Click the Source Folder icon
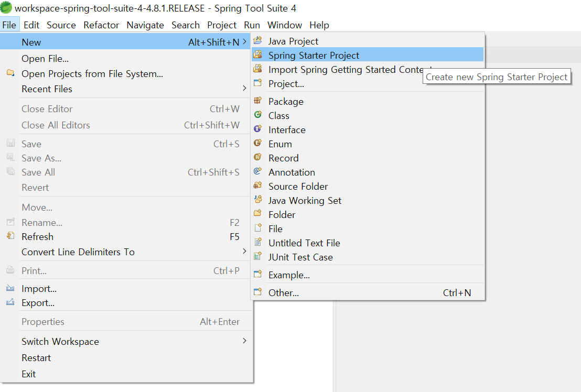 tap(258, 186)
